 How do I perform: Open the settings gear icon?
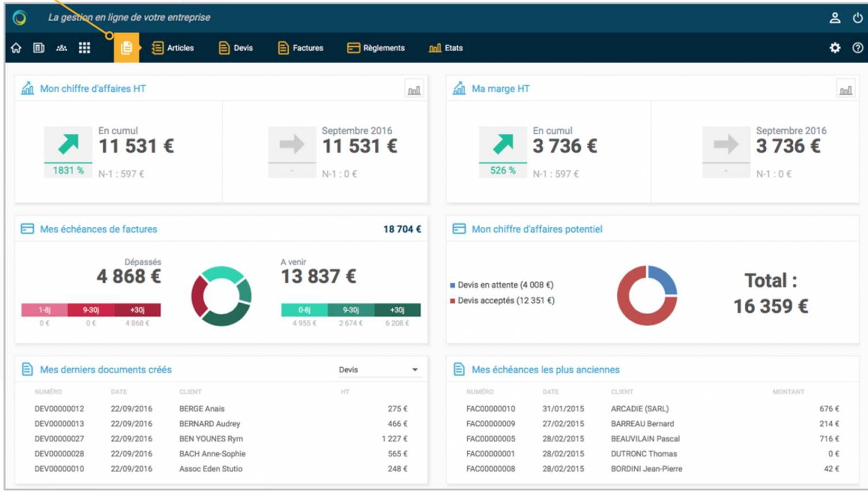point(835,48)
